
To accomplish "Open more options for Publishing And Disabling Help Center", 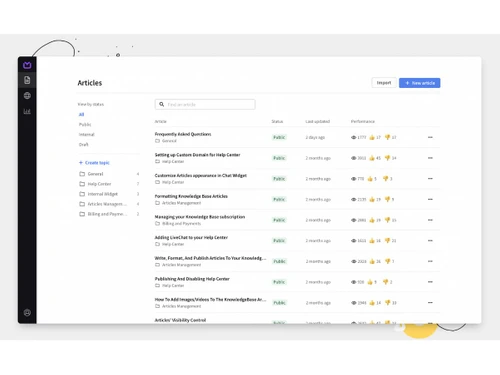I will click(430, 282).
